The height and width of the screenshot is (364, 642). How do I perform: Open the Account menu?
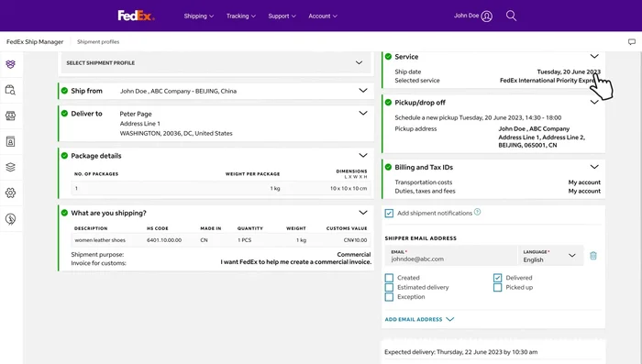pyautogui.click(x=323, y=16)
